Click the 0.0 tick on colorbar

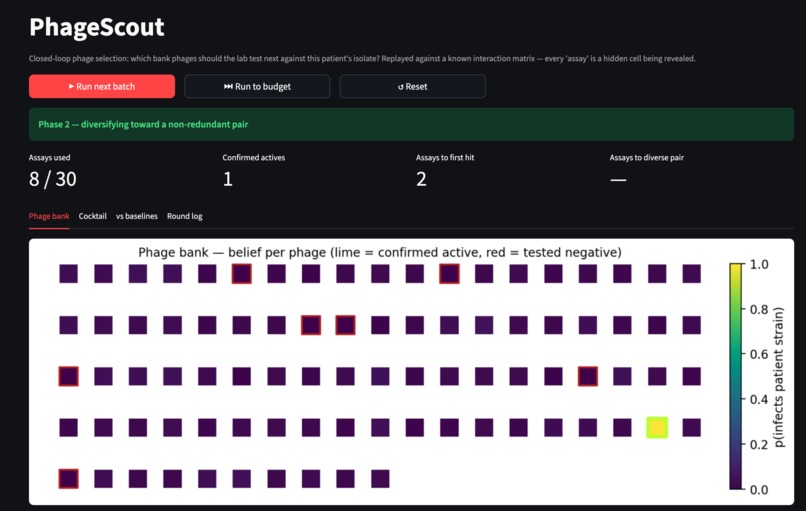click(x=759, y=489)
